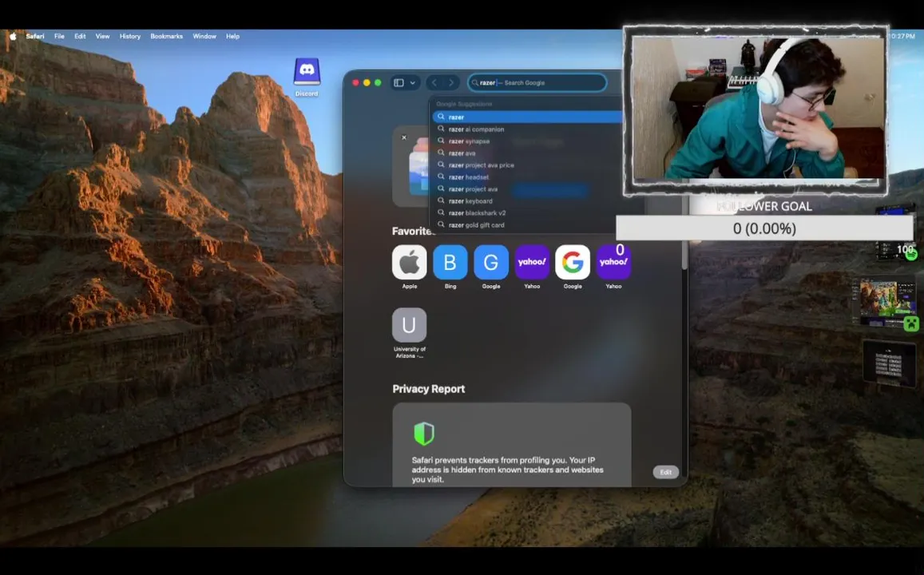This screenshot has width=924, height=575.
Task: Click the Safari address search field
Action: (x=537, y=83)
